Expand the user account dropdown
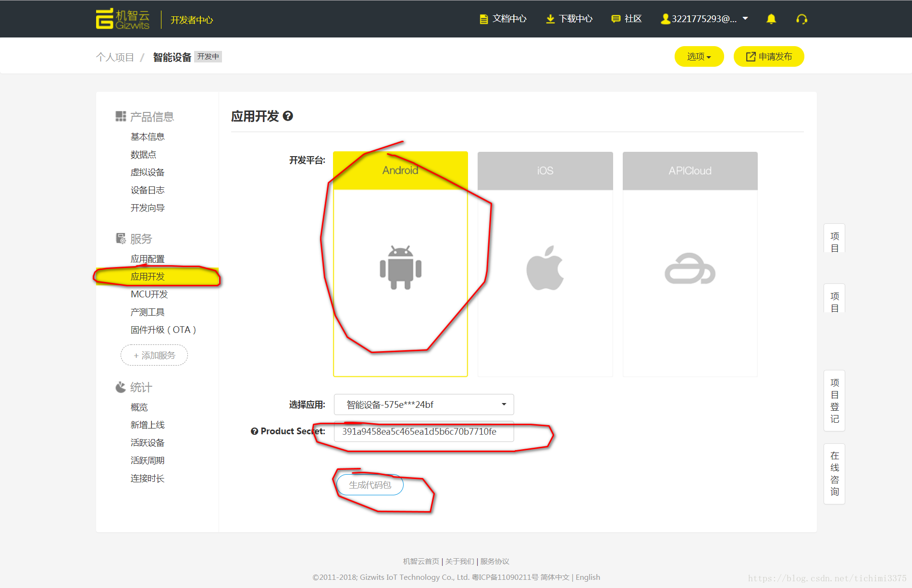The image size is (912, 588). coord(704,19)
